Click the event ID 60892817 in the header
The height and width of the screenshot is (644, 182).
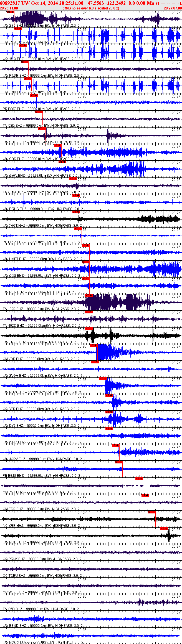pyautogui.click(x=10, y=3)
